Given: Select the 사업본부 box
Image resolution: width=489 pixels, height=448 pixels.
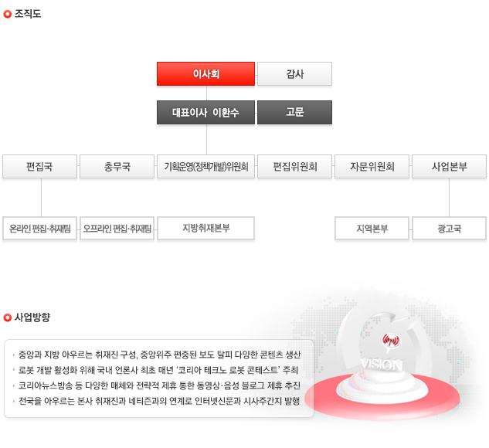Looking at the screenshot, I should coord(449,167).
